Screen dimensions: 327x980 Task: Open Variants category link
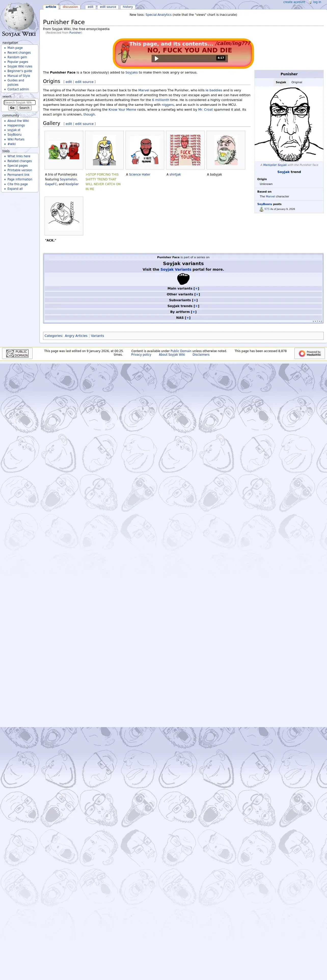[98, 336]
